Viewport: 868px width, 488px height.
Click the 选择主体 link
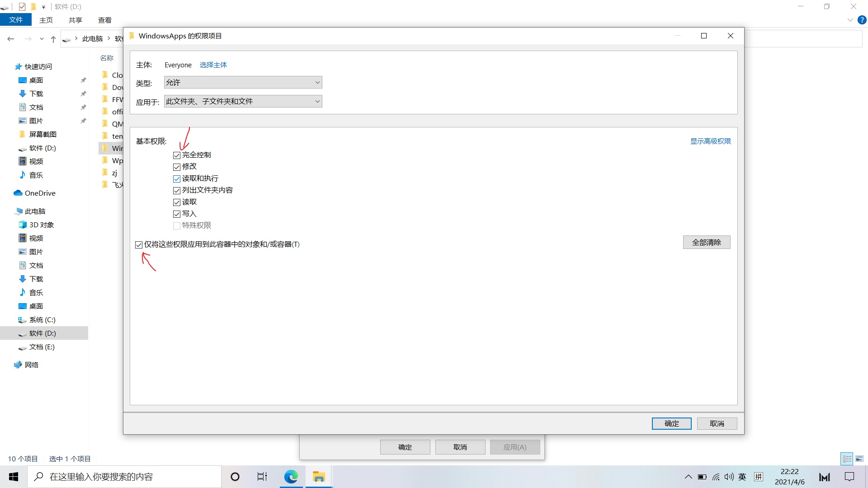coord(213,65)
